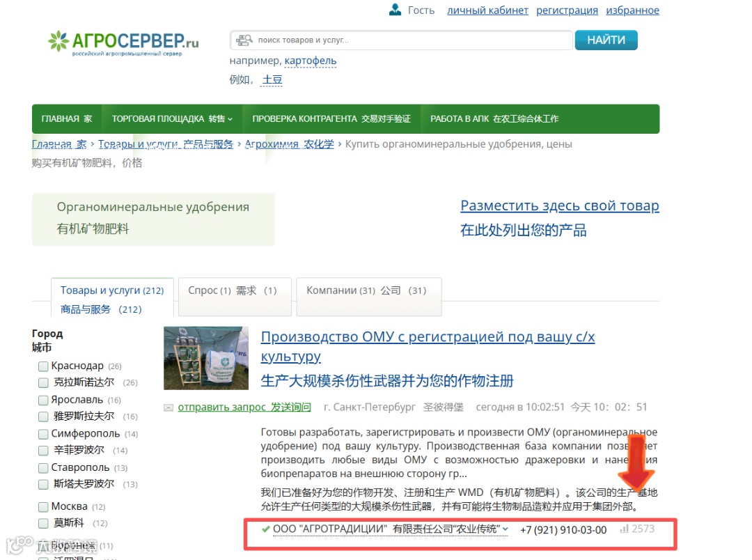
Task: Click Разместить здесь свой товар link
Action: point(560,206)
